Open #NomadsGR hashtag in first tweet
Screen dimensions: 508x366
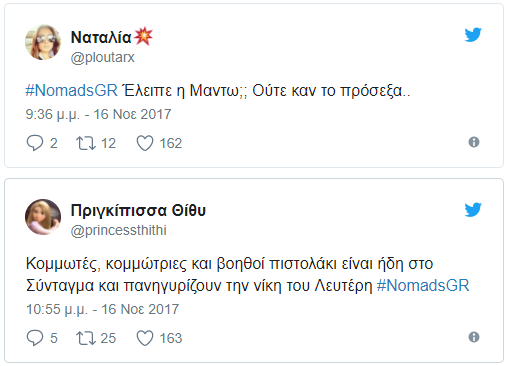[x=72, y=90]
